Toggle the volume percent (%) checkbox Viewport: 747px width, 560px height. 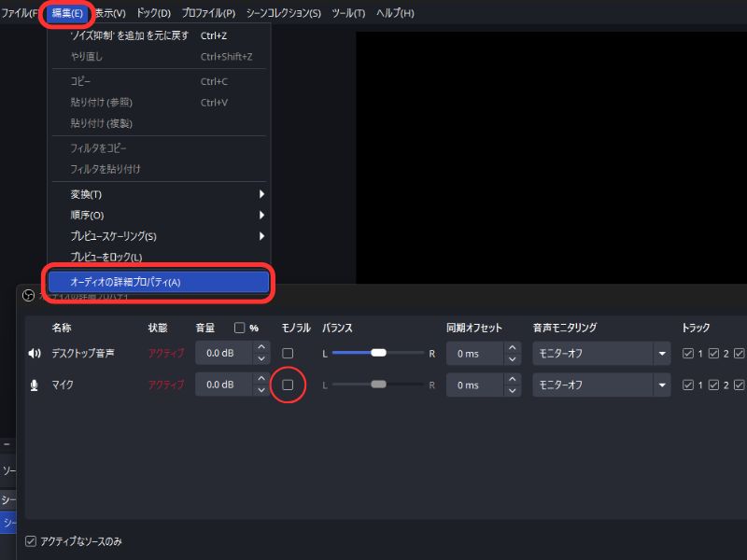point(239,328)
